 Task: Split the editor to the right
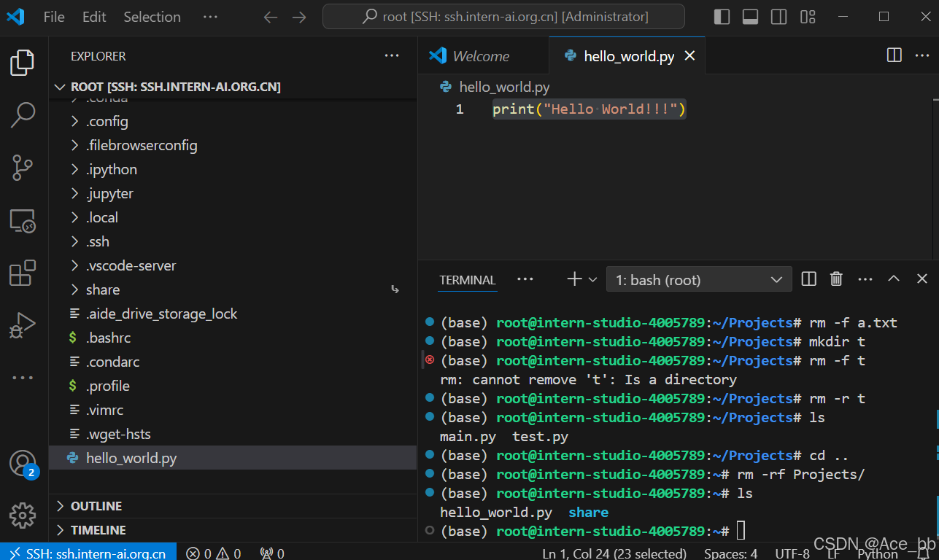pyautogui.click(x=894, y=55)
